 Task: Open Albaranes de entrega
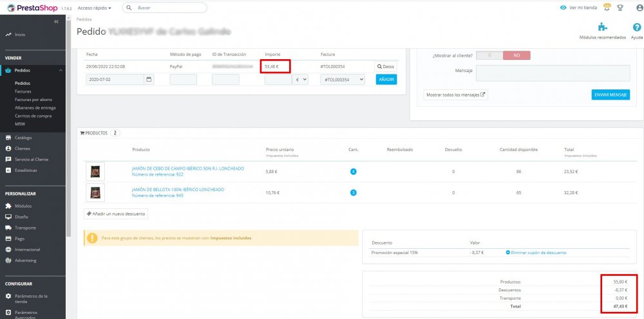[x=35, y=108]
